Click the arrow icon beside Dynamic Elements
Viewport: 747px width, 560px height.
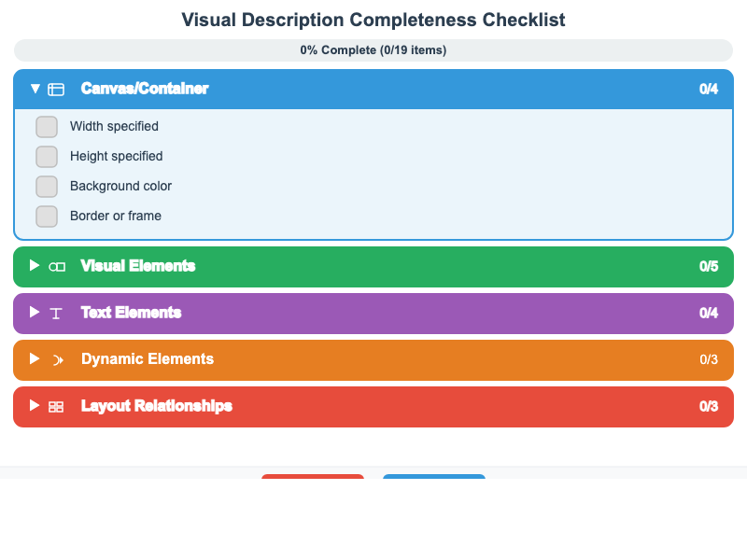[57, 359]
